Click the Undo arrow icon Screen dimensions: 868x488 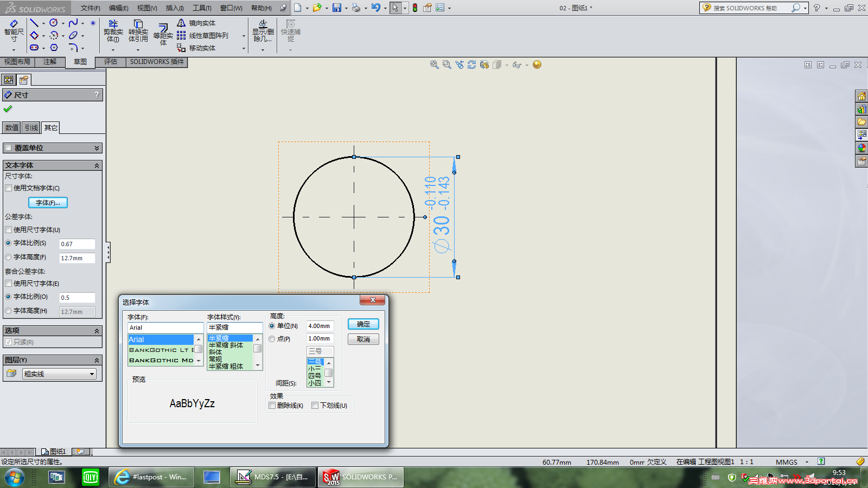375,8
